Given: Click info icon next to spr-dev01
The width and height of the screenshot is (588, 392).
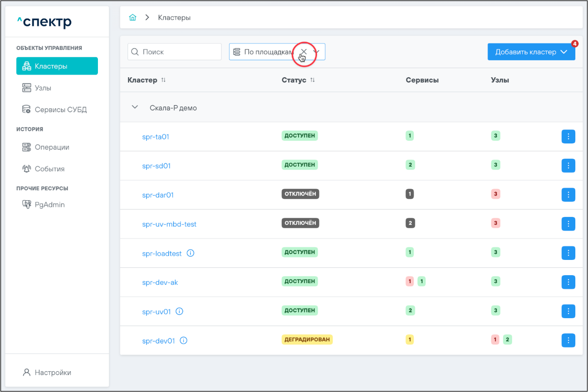Looking at the screenshot, I should 184,341.
